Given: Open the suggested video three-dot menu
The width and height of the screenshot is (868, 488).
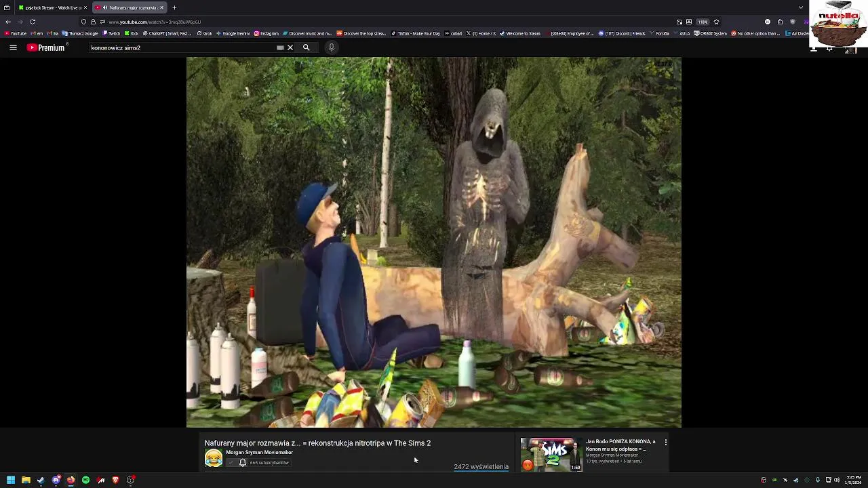Looking at the screenshot, I should pyautogui.click(x=666, y=443).
